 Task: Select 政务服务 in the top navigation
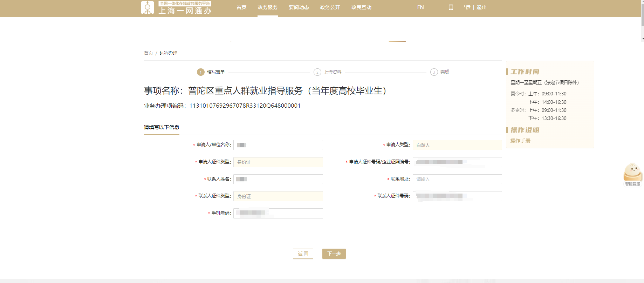267,7
